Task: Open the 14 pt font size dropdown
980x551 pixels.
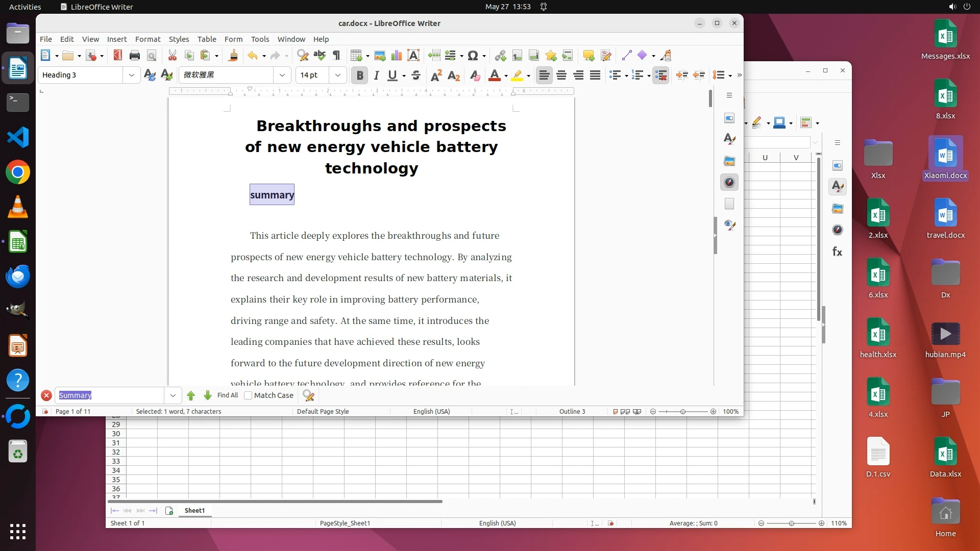Action: [338, 76]
